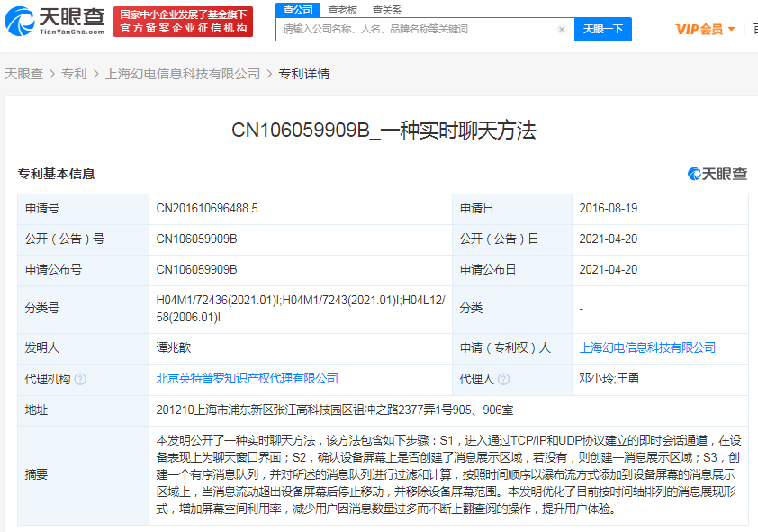Click the patent title CN106059909B heading
Image resolution: width=758 pixels, height=532 pixels.
tap(384, 130)
